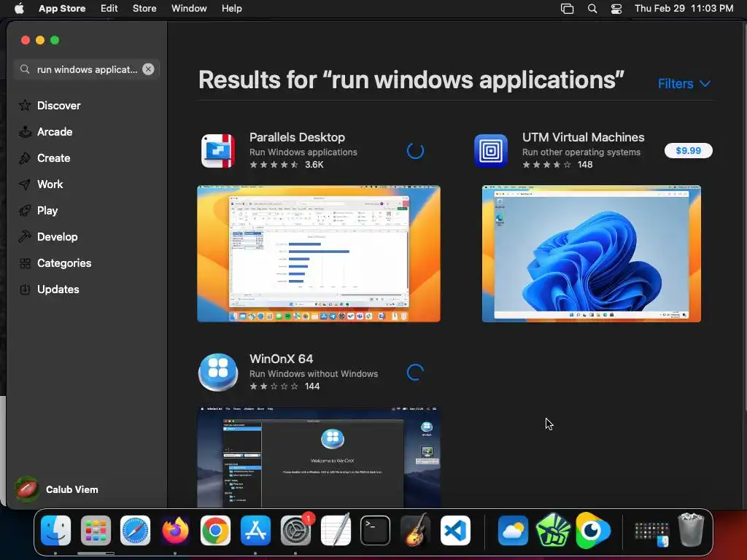
Task: Open Stage Manager from menu bar
Action: (x=567, y=9)
